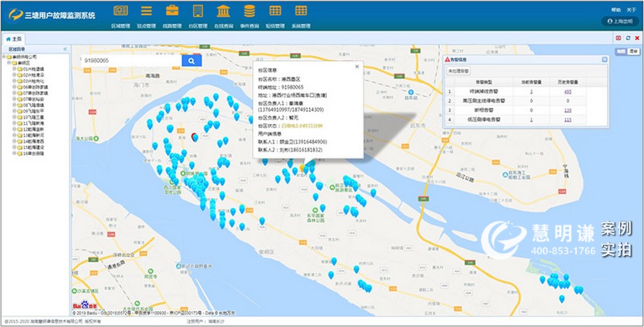Open 区域管理 from the top toolbar

click(120, 11)
